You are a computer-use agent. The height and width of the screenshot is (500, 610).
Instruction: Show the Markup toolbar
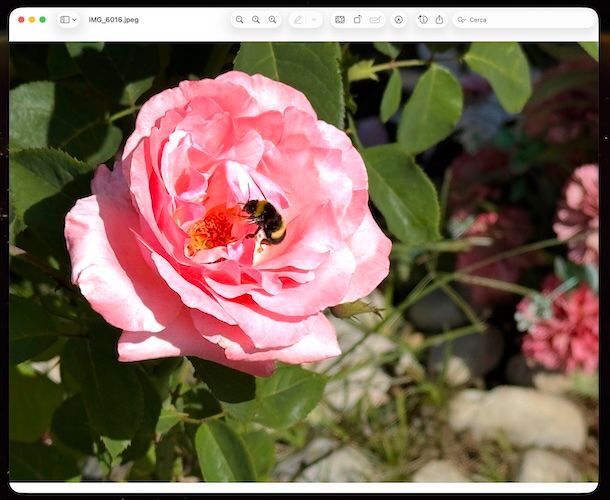[398, 19]
